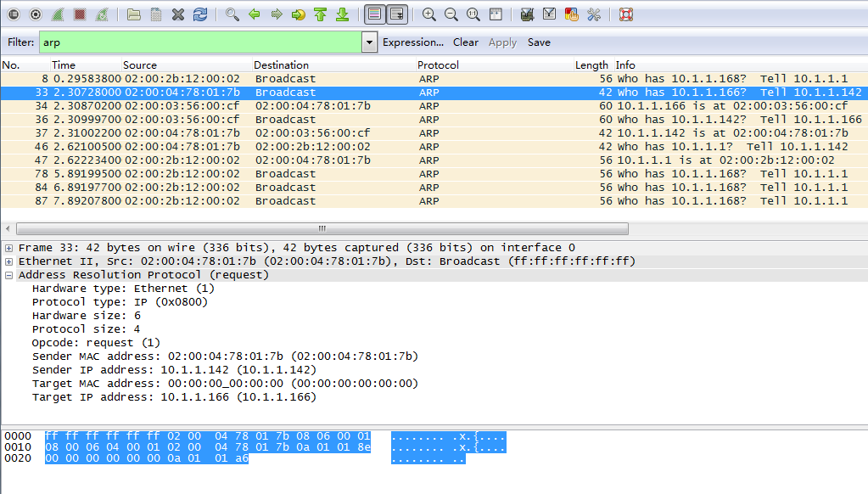
Task: Find a packet with magnifier icon
Action: tap(232, 14)
